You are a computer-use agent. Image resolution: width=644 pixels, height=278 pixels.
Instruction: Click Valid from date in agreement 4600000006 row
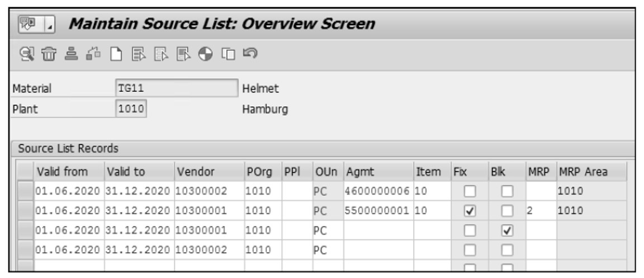pyautogui.click(x=69, y=191)
